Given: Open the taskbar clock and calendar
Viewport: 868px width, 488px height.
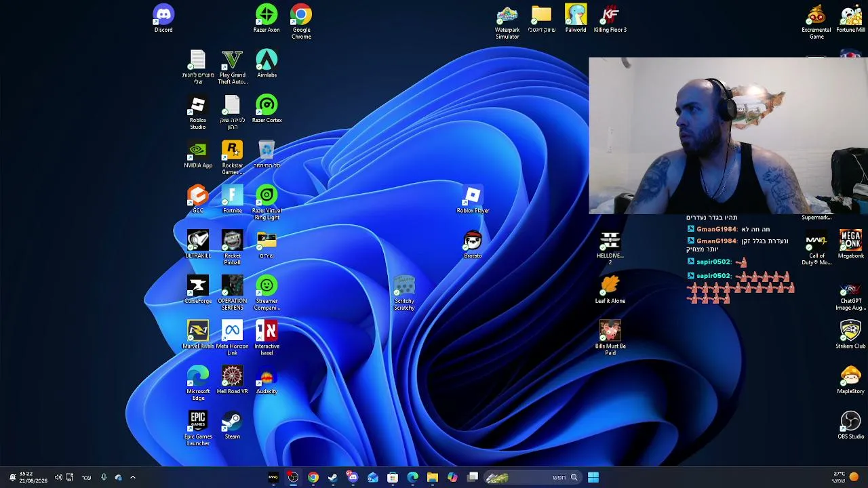Looking at the screenshot, I should pyautogui.click(x=33, y=477).
